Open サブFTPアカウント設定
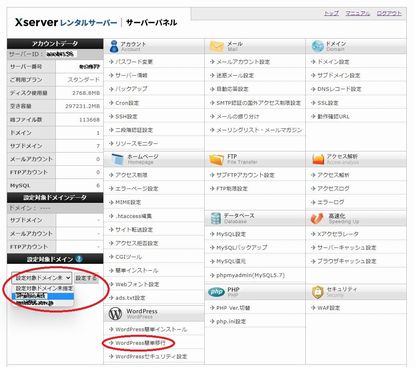 click(246, 175)
